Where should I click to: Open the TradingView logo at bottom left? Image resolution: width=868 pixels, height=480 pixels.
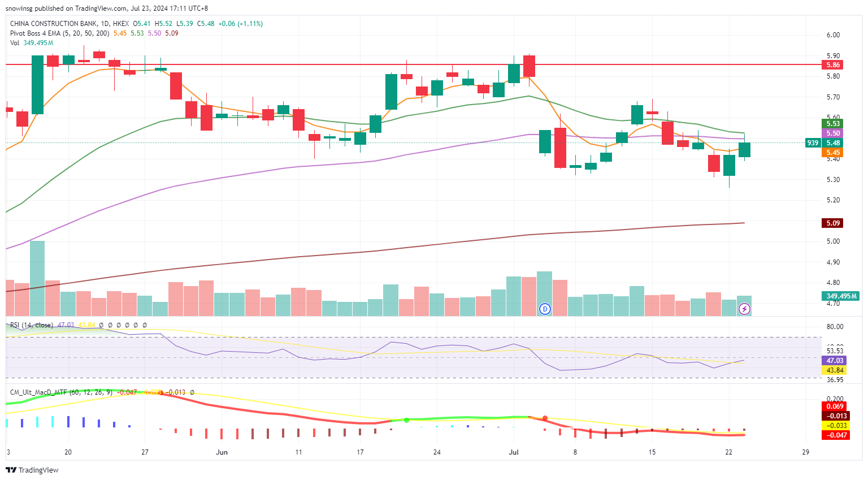(x=32, y=470)
